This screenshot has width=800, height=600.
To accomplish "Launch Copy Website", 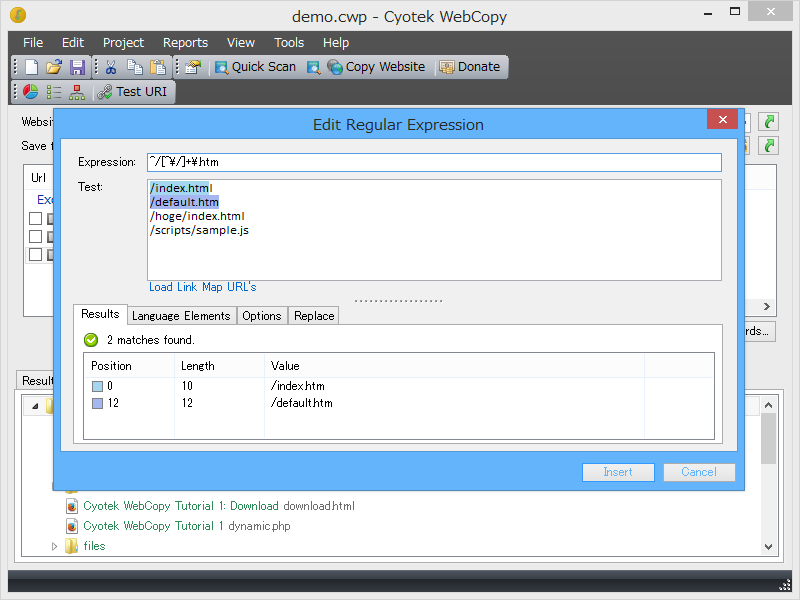I will click(376, 67).
